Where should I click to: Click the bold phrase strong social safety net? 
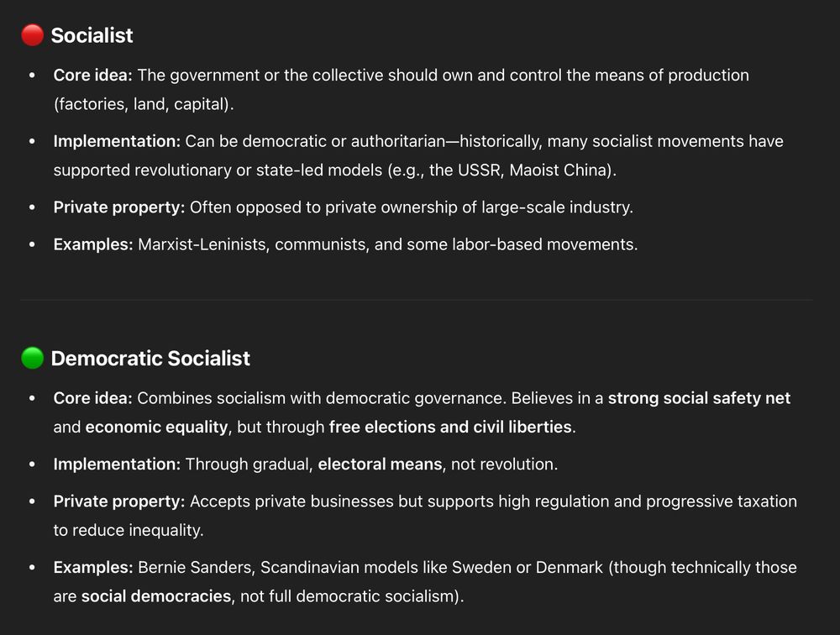coord(699,398)
